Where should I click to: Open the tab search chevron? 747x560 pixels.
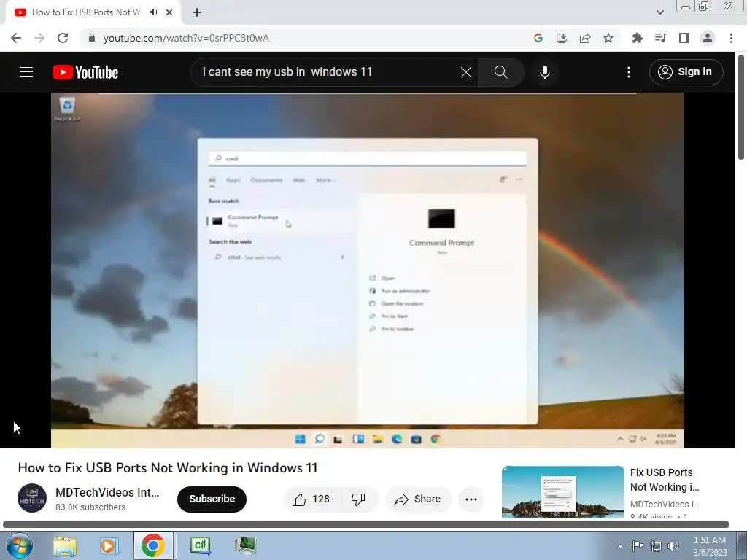click(659, 12)
